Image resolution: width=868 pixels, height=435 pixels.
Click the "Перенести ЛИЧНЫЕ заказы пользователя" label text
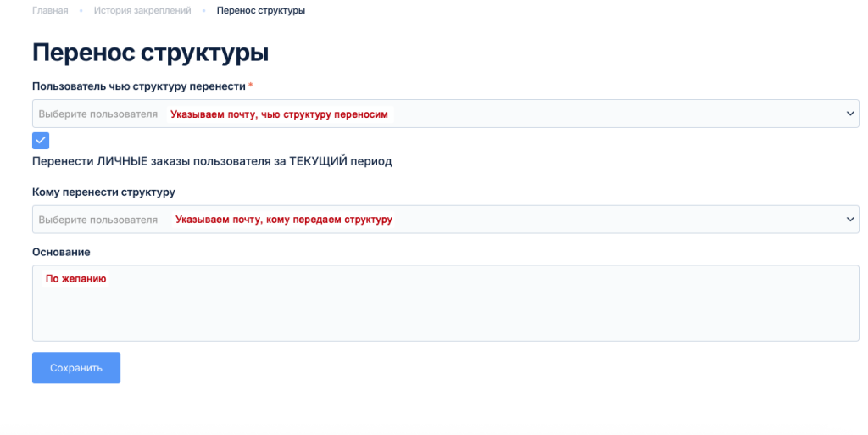212,160
